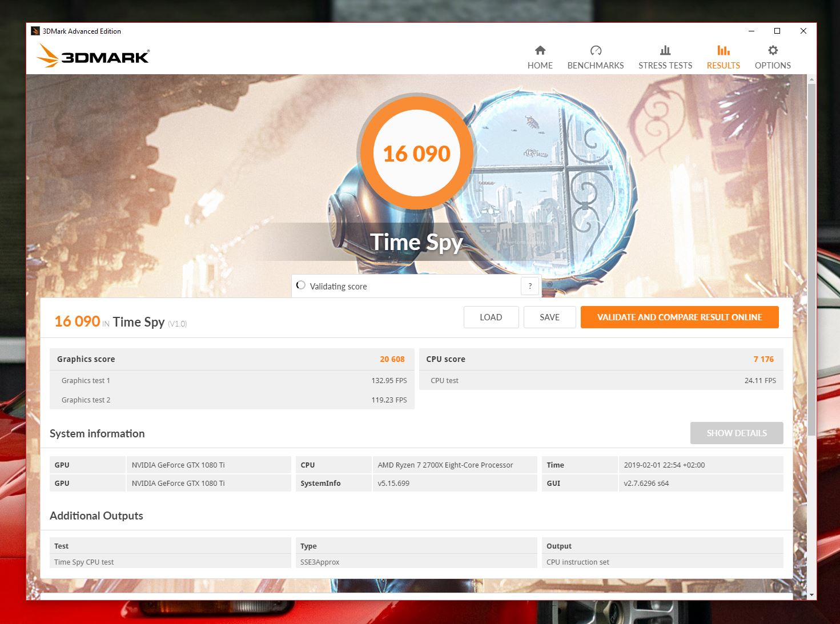Click the Type column header

click(416, 546)
